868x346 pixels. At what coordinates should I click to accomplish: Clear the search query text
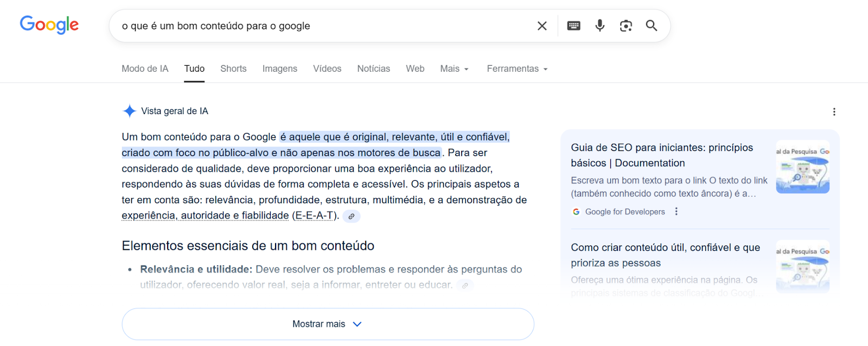541,26
